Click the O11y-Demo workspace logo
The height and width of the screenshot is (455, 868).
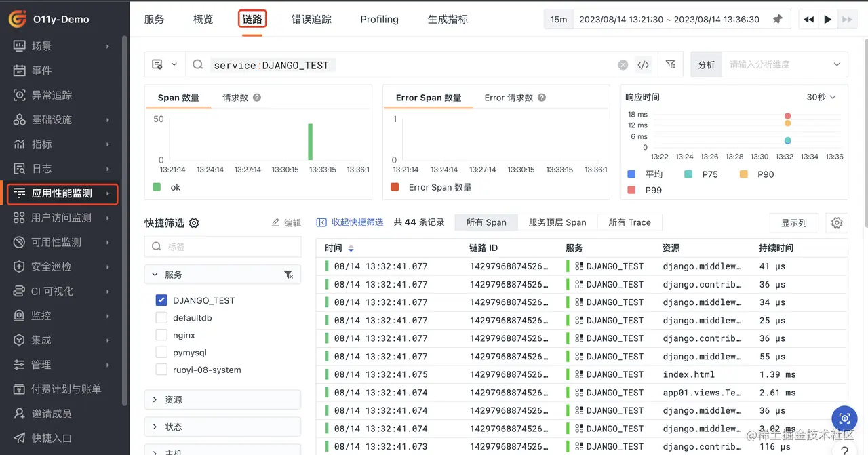coord(18,18)
